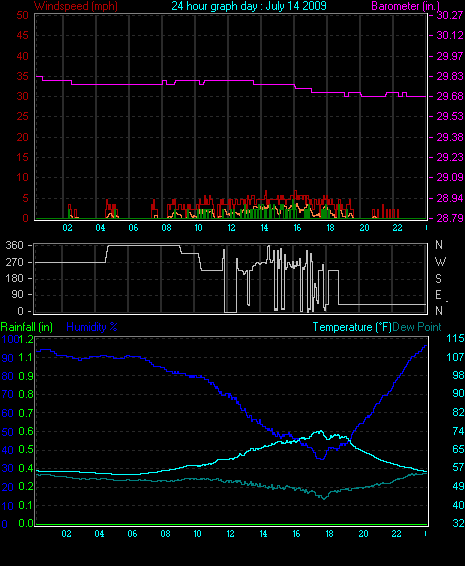Click the W compass direction label
The width and height of the screenshot is (465, 566).
coord(440,261)
